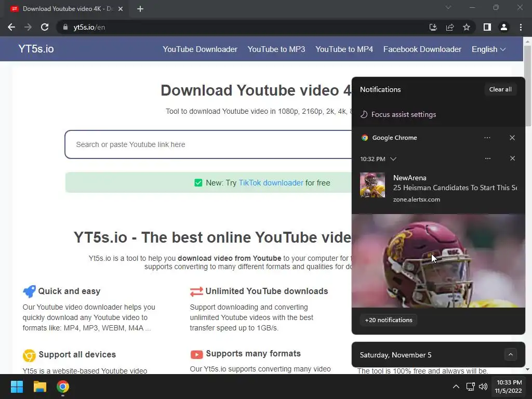Click the YT5s.io site logo
The width and height of the screenshot is (532, 399).
coord(36,49)
